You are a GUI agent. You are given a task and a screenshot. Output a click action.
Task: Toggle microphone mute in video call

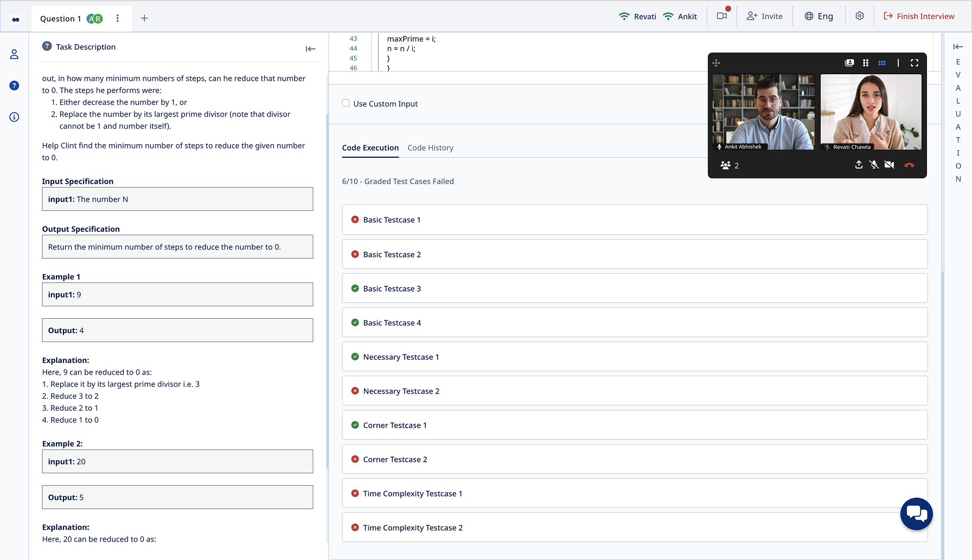(x=874, y=164)
